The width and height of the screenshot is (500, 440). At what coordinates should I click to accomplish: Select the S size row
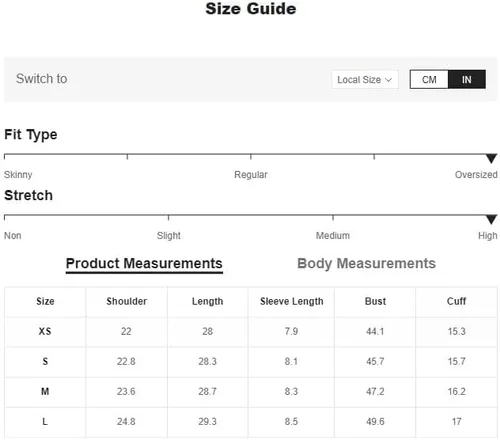(251, 362)
